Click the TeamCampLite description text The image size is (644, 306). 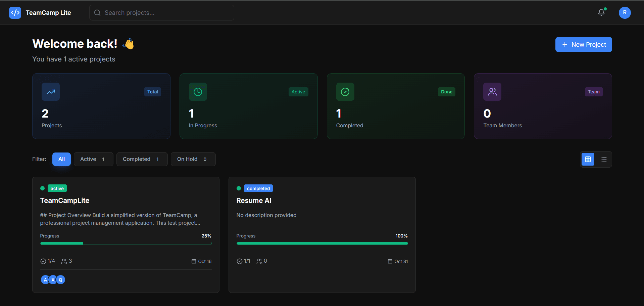pos(120,219)
